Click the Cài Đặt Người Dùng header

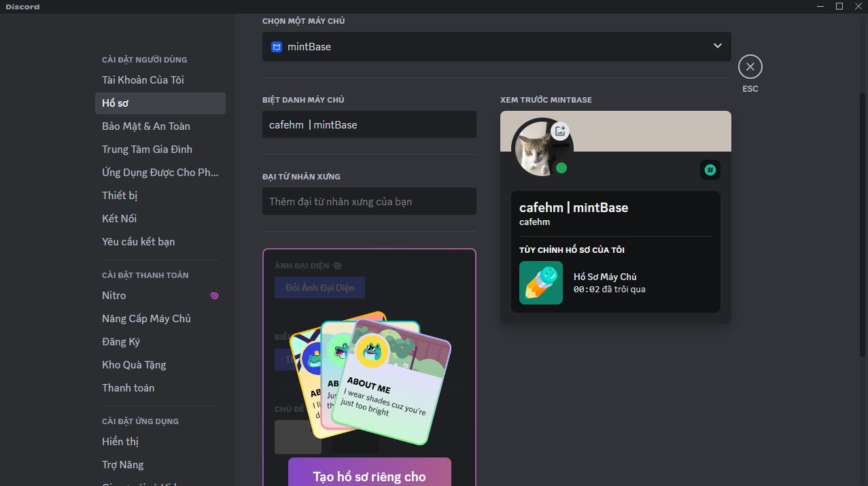145,60
